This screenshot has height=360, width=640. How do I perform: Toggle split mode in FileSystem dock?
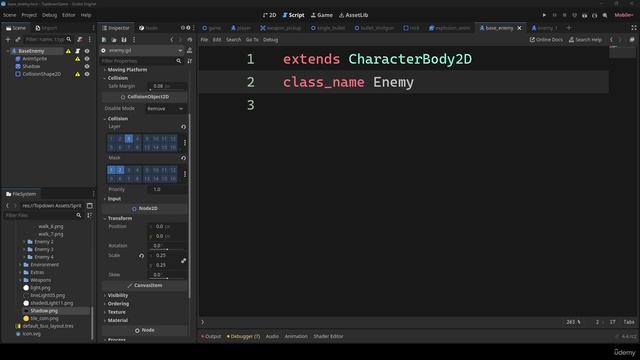[x=89, y=206]
